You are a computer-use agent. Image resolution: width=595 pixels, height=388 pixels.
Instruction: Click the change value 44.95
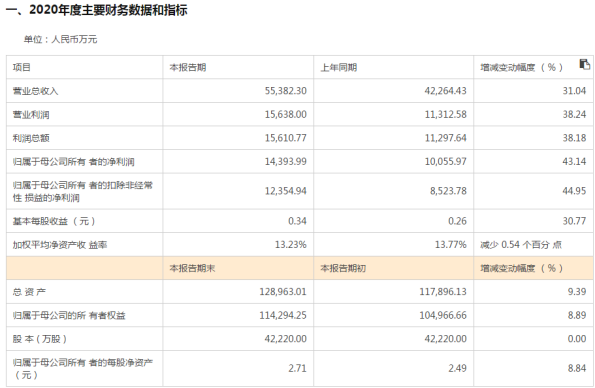coord(575,191)
